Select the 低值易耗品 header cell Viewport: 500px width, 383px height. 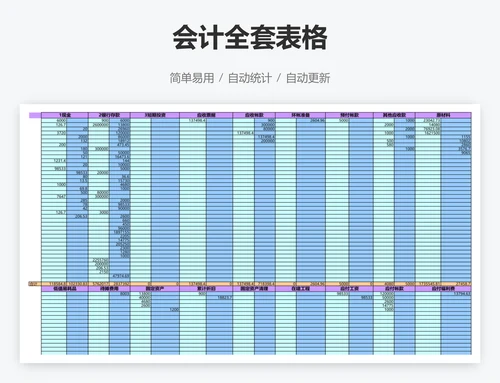65,289
